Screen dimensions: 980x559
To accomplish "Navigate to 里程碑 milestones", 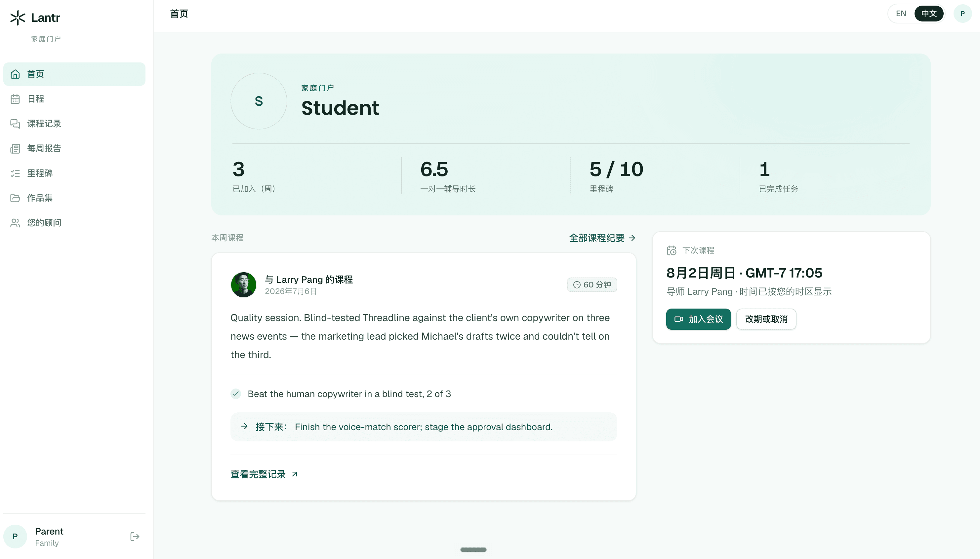I will 74,173.
